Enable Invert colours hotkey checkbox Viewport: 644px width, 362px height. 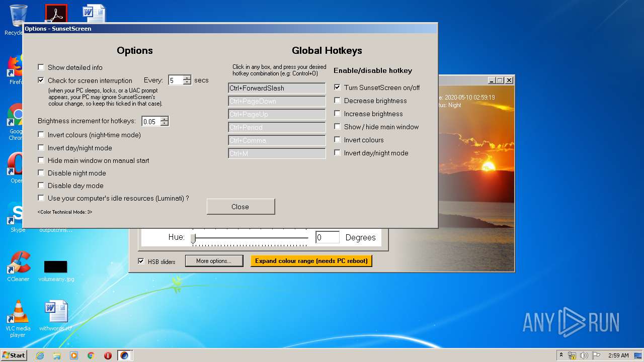pos(338,140)
